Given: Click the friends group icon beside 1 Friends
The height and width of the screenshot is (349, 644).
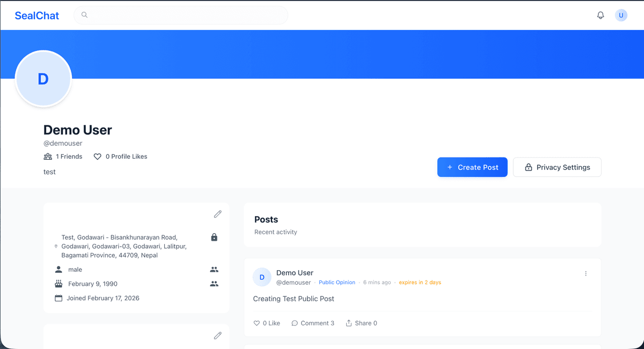Looking at the screenshot, I should click(x=48, y=157).
